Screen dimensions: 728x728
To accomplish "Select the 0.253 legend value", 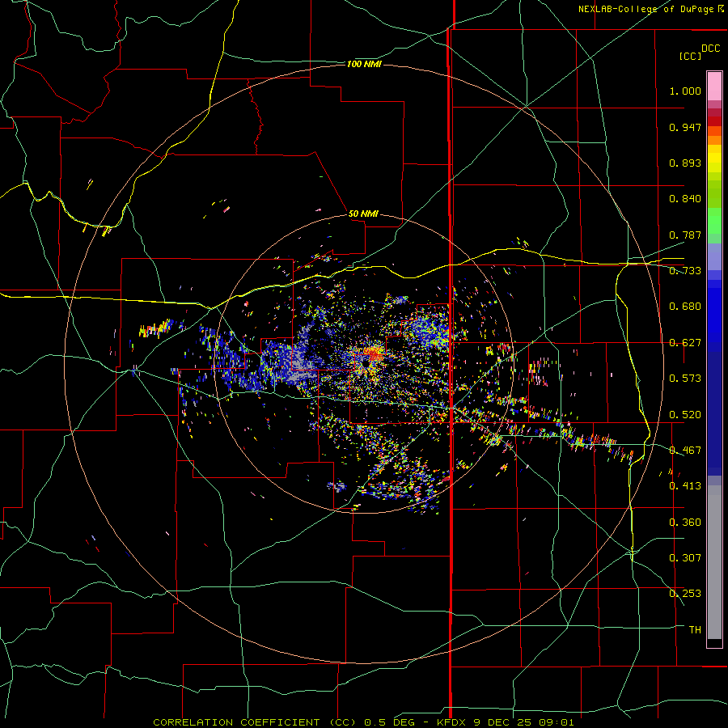I will click(x=685, y=594).
